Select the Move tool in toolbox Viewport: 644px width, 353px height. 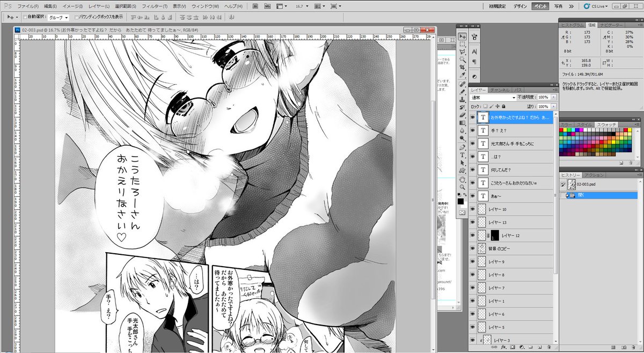point(463,36)
